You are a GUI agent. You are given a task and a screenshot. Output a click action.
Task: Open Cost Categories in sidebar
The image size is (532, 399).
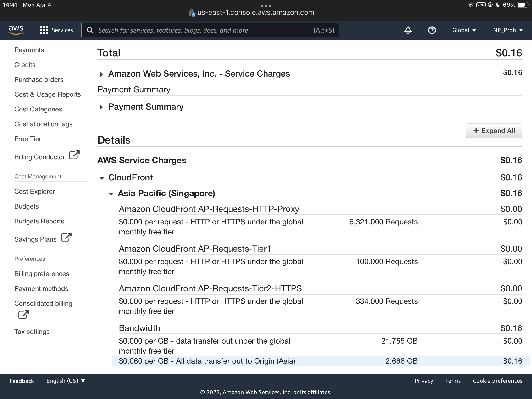38,109
